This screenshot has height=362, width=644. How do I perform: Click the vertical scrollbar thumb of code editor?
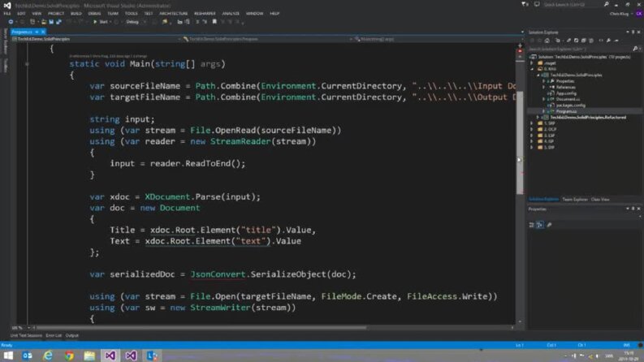tap(520, 141)
